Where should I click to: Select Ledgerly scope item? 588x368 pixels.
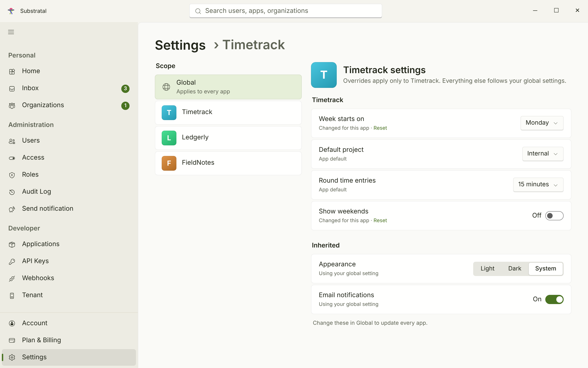click(x=228, y=138)
